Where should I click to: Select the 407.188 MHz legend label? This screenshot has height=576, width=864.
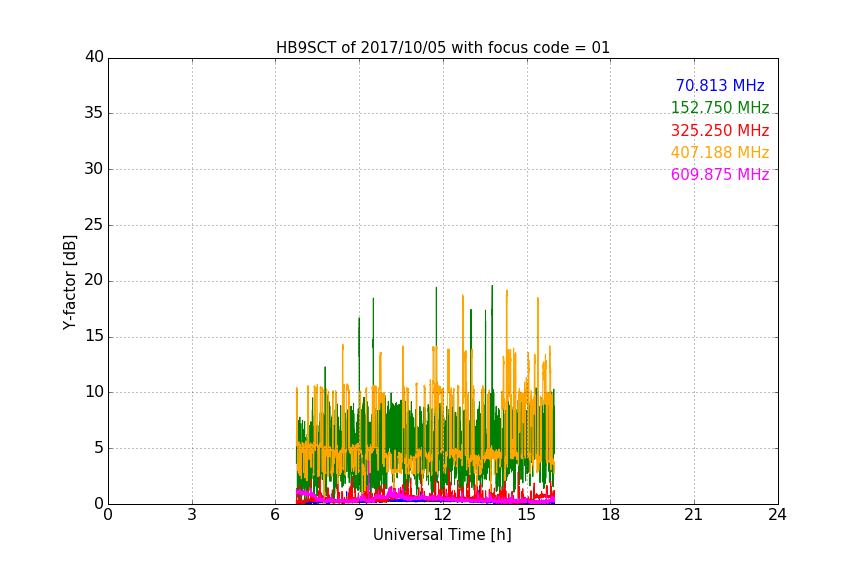(720, 152)
